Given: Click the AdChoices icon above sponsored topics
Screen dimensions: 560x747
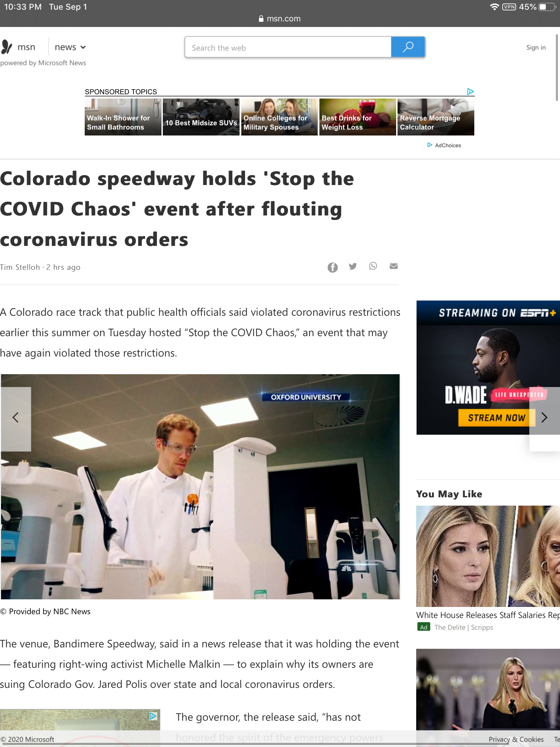Looking at the screenshot, I should point(470,91).
